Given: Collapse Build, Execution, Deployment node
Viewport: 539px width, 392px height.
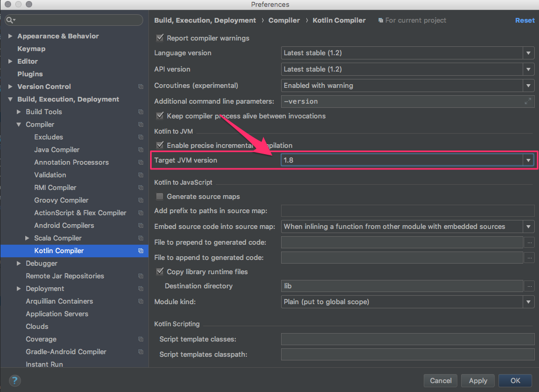Looking at the screenshot, I should 11,99.
